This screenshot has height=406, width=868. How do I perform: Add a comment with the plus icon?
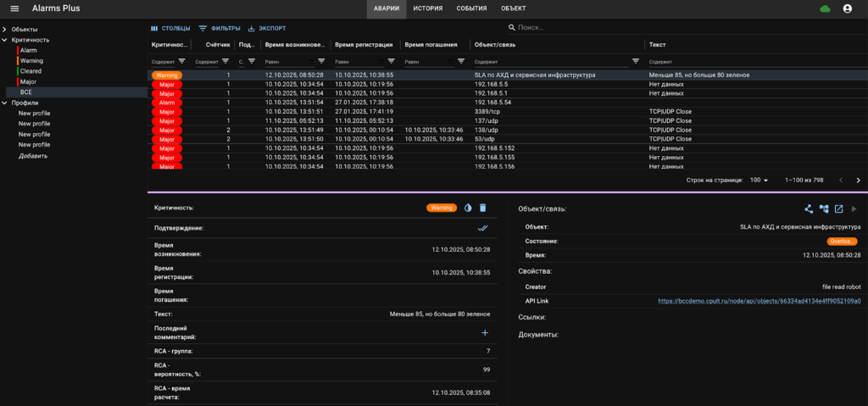point(485,334)
